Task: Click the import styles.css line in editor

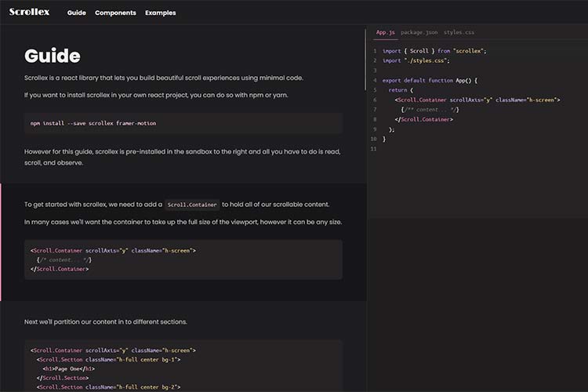Action: [416, 60]
